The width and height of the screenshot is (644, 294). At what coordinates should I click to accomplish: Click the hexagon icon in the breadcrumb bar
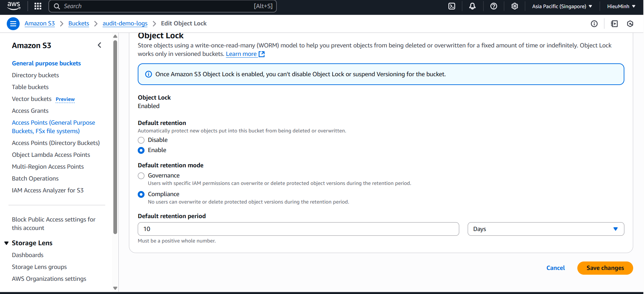[630, 24]
